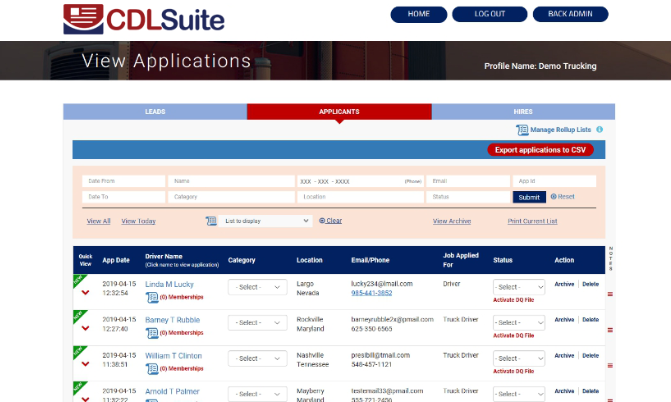Open Status select for Linda M Lucky

[x=519, y=287]
